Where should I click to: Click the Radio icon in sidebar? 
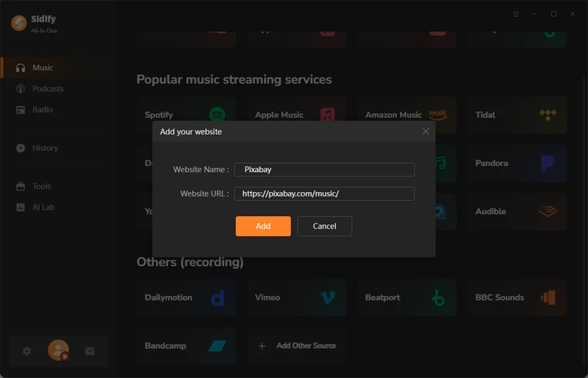pyautogui.click(x=21, y=110)
